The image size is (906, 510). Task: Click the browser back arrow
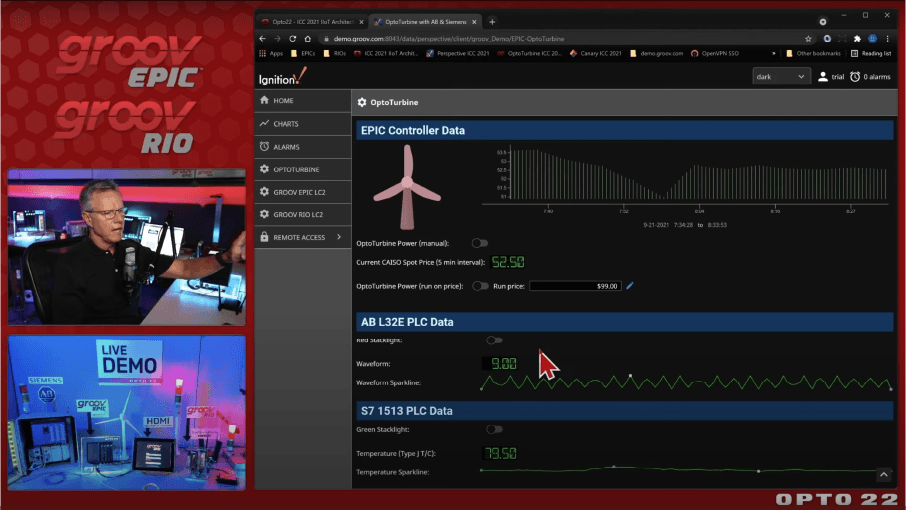(263, 39)
